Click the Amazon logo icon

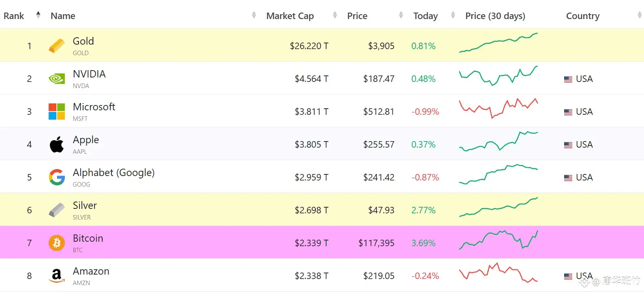pyautogui.click(x=57, y=276)
